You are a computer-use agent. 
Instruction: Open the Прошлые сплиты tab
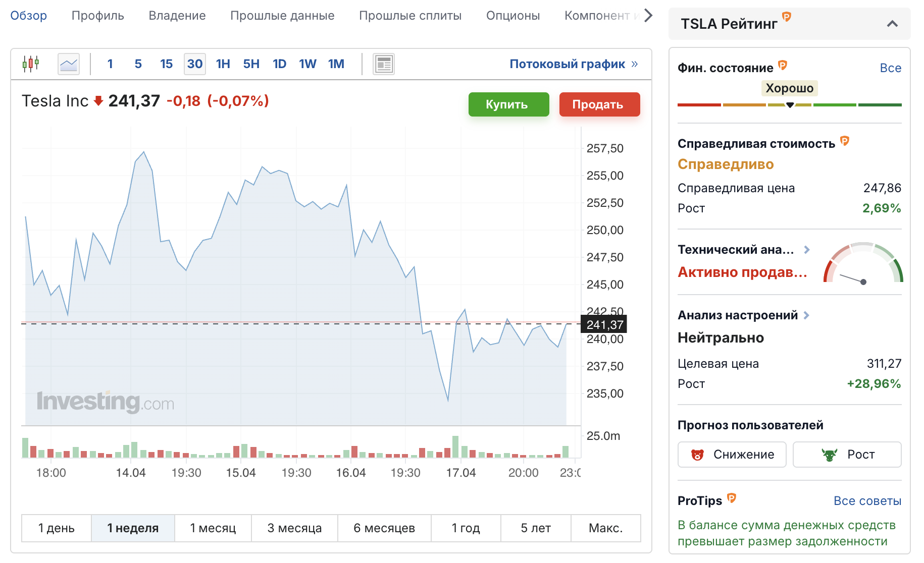[410, 16]
